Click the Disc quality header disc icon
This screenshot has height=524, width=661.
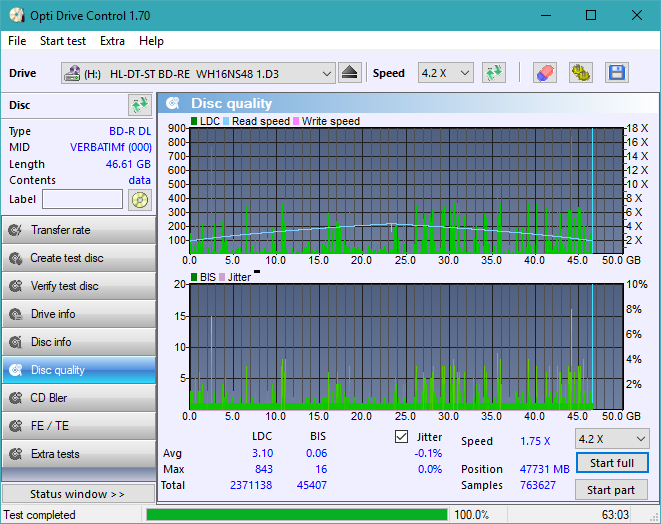pos(173,103)
